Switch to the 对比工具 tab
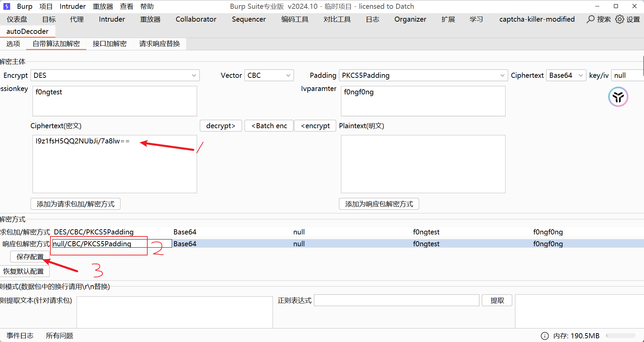Image resolution: width=644 pixels, height=342 pixels. (337, 19)
